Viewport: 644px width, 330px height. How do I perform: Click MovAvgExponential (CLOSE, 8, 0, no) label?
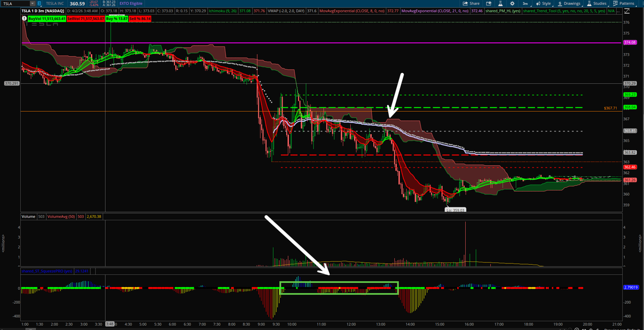click(x=351, y=11)
